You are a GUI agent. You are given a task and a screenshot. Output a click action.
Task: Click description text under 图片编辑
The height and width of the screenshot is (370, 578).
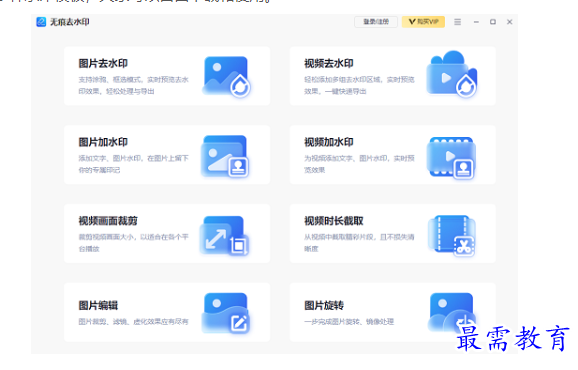tap(133, 322)
